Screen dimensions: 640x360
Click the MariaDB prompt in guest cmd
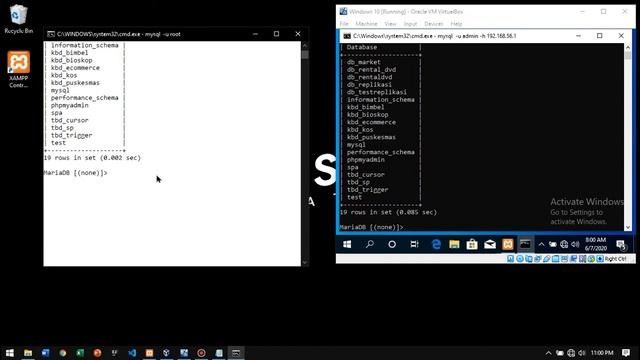click(x=371, y=227)
